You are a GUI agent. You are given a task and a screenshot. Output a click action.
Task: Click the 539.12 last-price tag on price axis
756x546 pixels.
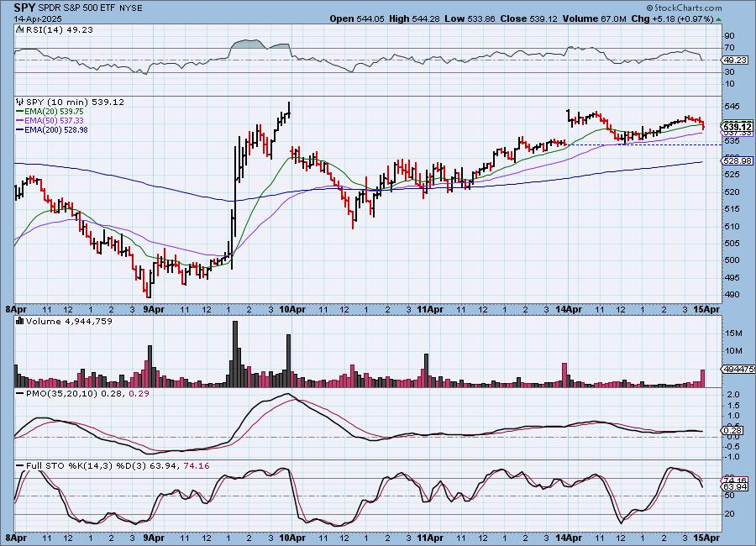(738, 125)
